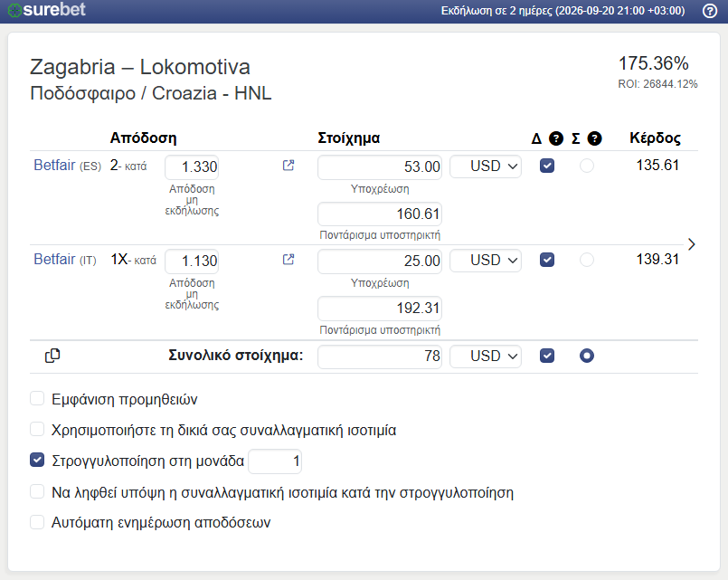The width and height of the screenshot is (728, 580).
Task: Click the surebet logo
Action: tap(47, 10)
